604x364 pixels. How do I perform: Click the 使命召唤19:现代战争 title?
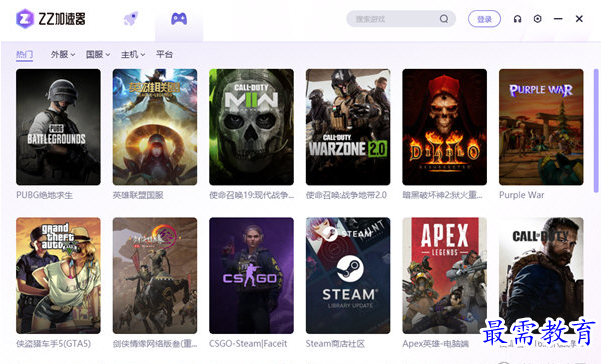pos(251,195)
